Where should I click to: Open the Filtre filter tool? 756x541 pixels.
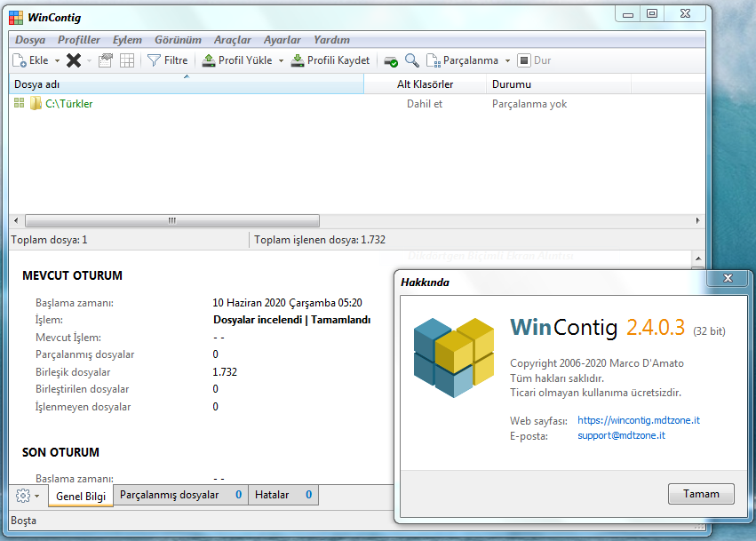pyautogui.click(x=167, y=60)
